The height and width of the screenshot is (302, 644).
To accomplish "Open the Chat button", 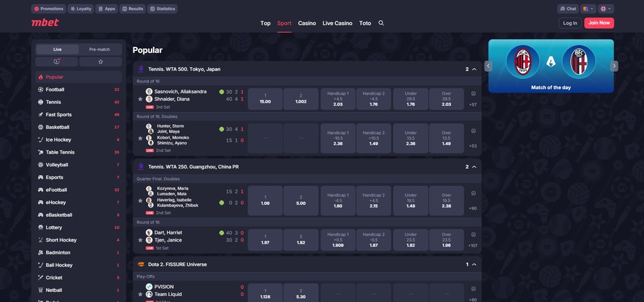I will point(568,9).
